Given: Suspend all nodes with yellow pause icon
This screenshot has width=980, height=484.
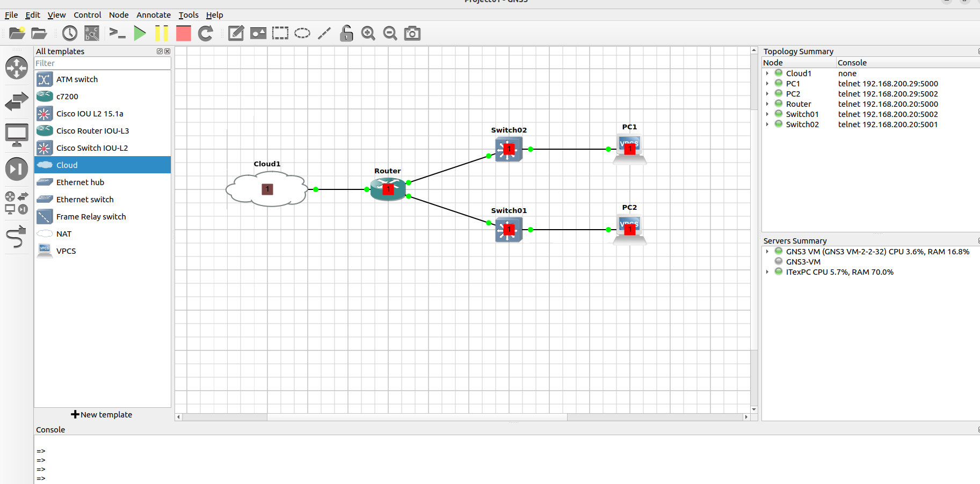Looking at the screenshot, I should [x=162, y=33].
